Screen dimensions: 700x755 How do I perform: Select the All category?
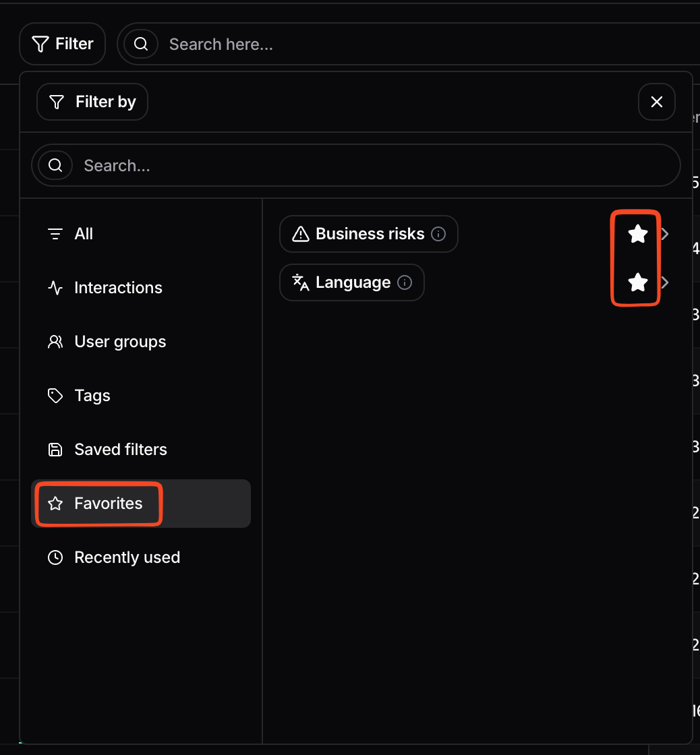[141, 234]
